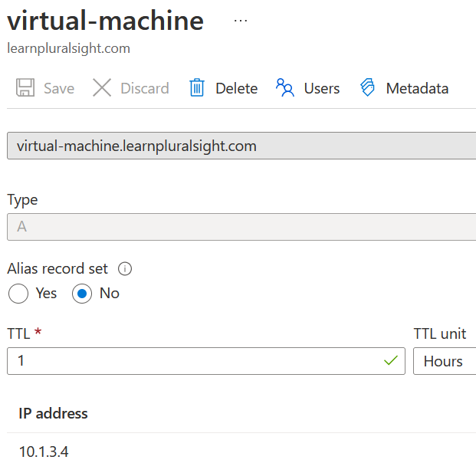
Task: Click the Delete trash can icon
Action: coord(197,88)
